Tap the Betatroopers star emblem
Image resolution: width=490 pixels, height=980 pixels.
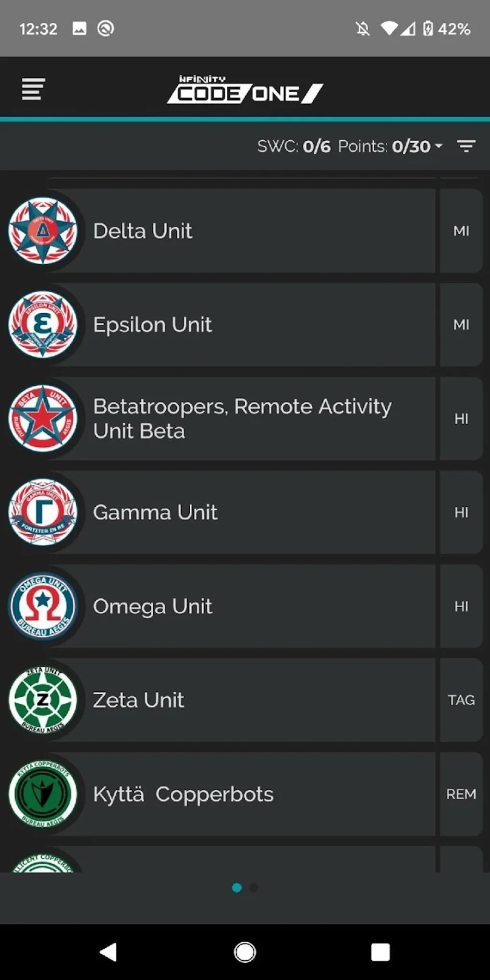point(43,418)
